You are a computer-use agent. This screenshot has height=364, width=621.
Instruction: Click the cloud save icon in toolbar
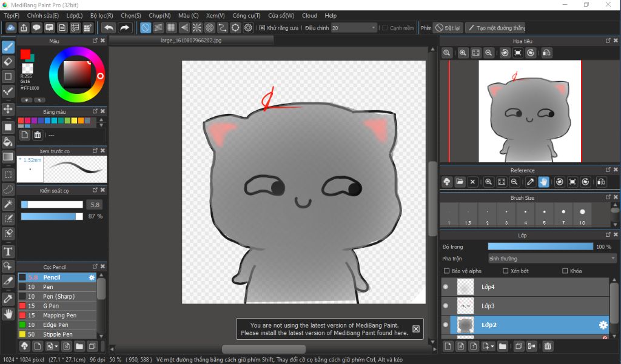coord(11,28)
